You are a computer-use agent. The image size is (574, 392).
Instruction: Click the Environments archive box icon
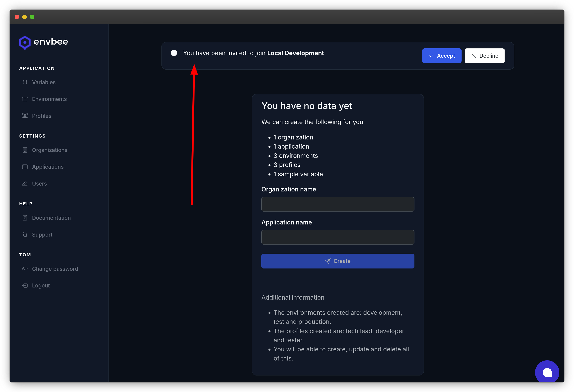(x=25, y=99)
